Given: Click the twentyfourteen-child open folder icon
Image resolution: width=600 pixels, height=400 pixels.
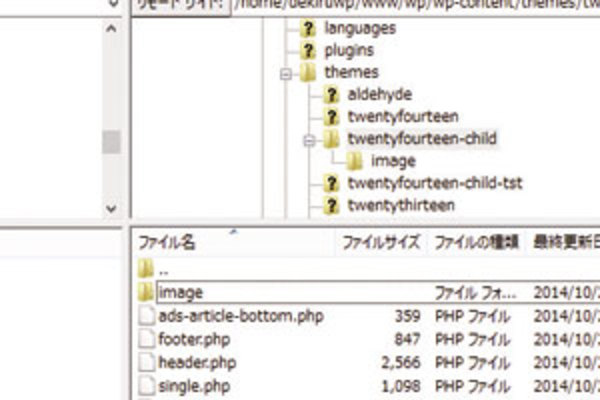Looking at the screenshot, I should [x=331, y=139].
